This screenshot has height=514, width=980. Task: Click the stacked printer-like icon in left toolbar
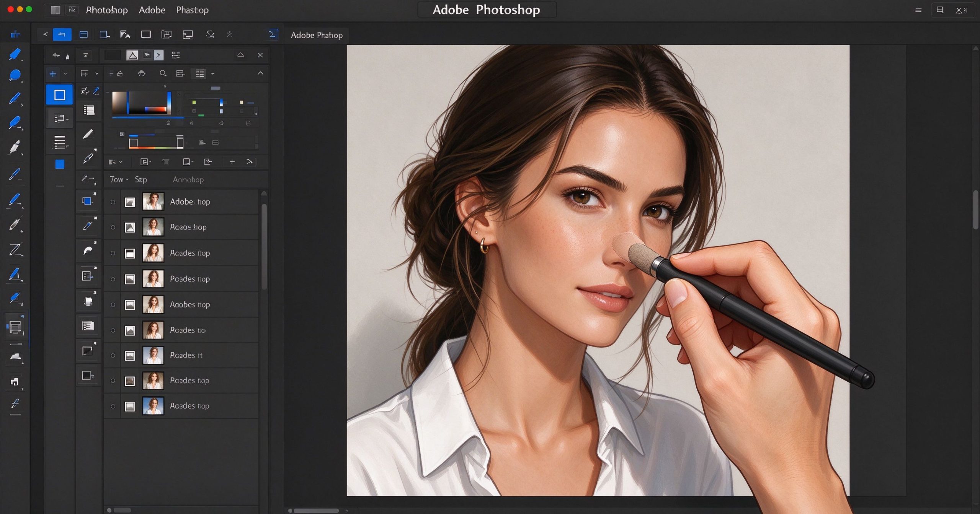[15, 327]
